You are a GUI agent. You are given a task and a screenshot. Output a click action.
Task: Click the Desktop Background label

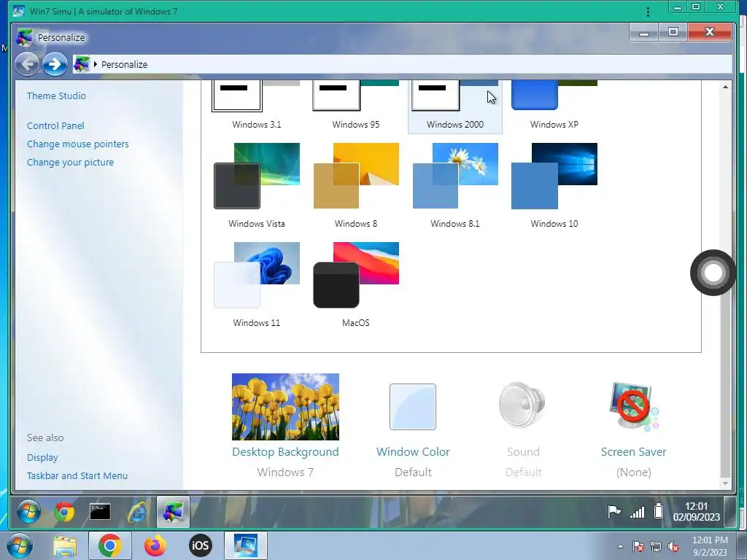[285, 452]
